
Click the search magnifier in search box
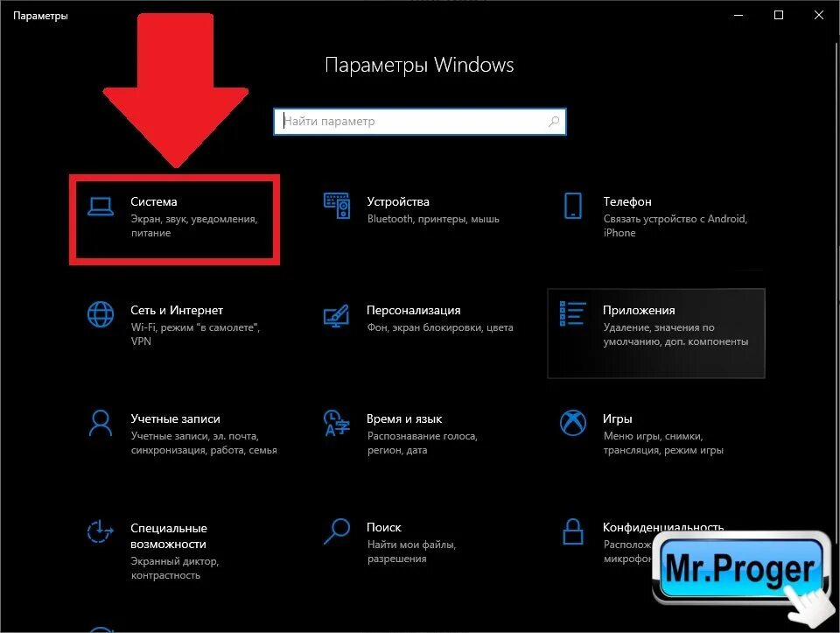coord(554,122)
